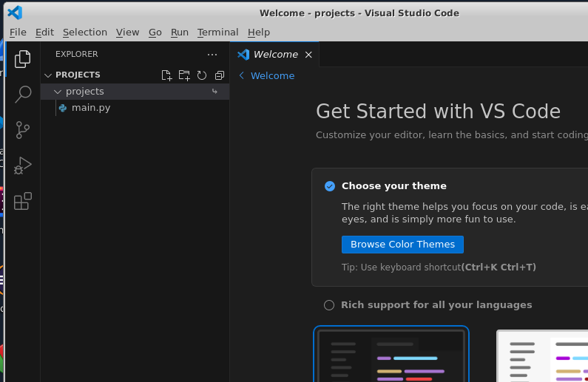Collapse all folders in Explorer

220,75
